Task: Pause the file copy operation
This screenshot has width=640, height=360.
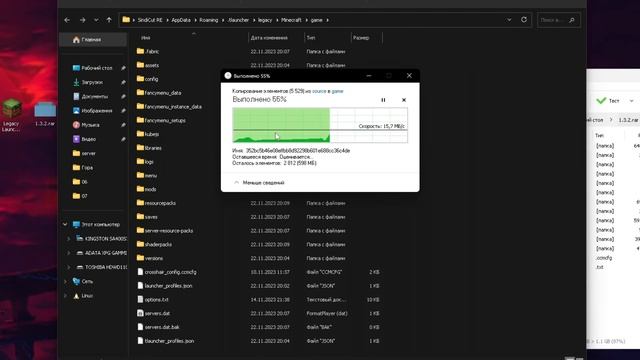Action: click(383, 100)
